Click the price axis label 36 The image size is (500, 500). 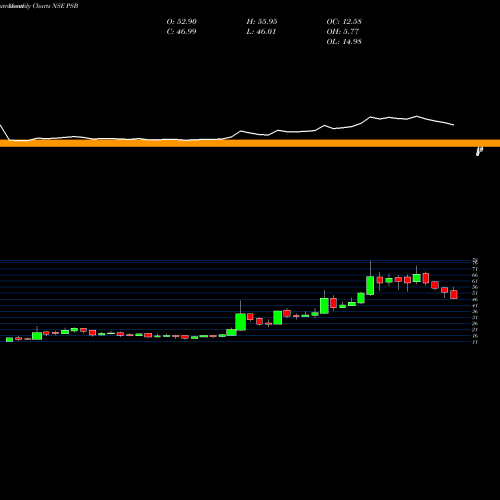click(475, 311)
